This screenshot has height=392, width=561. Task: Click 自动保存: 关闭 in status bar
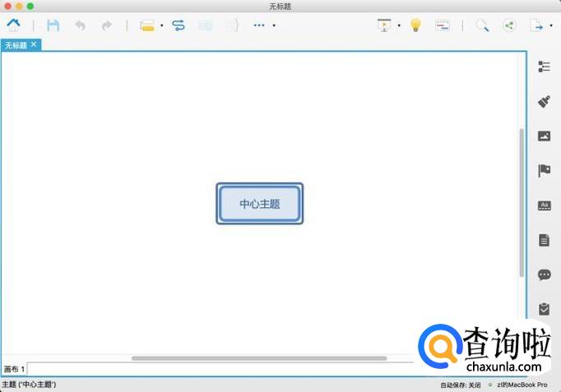click(461, 385)
